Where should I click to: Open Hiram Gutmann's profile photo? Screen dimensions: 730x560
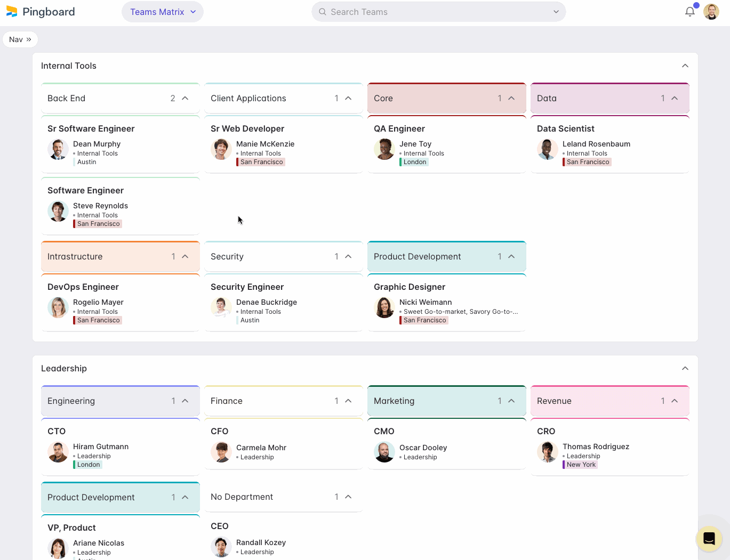click(58, 452)
